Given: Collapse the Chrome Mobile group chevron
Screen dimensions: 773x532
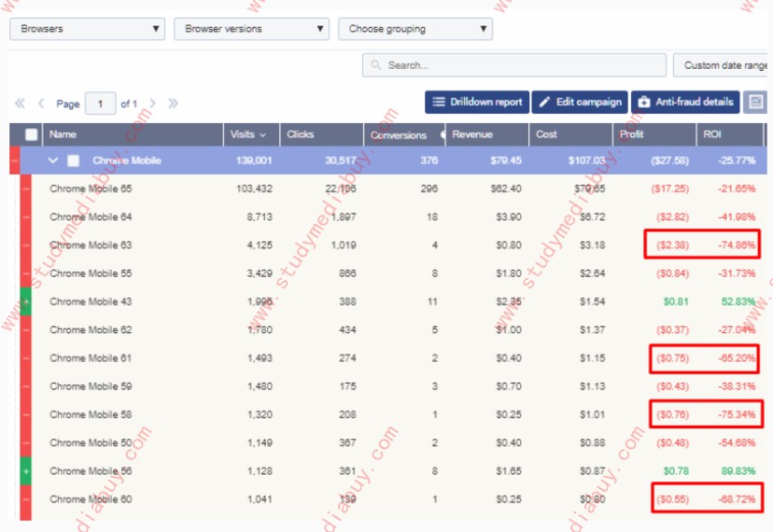Looking at the screenshot, I should point(53,161).
